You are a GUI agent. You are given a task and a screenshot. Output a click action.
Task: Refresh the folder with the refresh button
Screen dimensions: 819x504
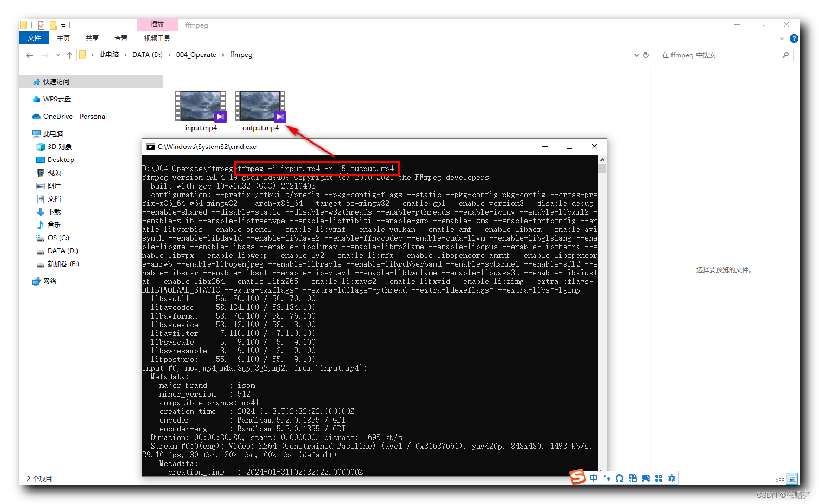(646, 55)
